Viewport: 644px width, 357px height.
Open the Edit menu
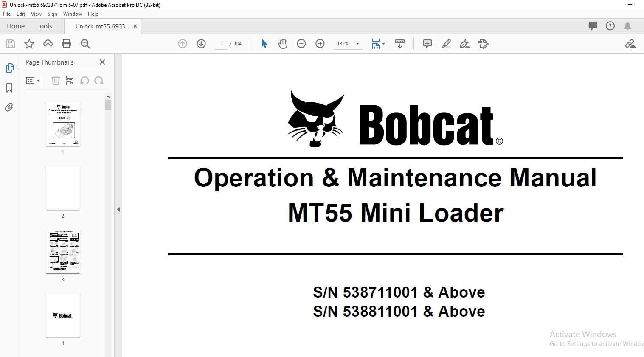coord(21,14)
